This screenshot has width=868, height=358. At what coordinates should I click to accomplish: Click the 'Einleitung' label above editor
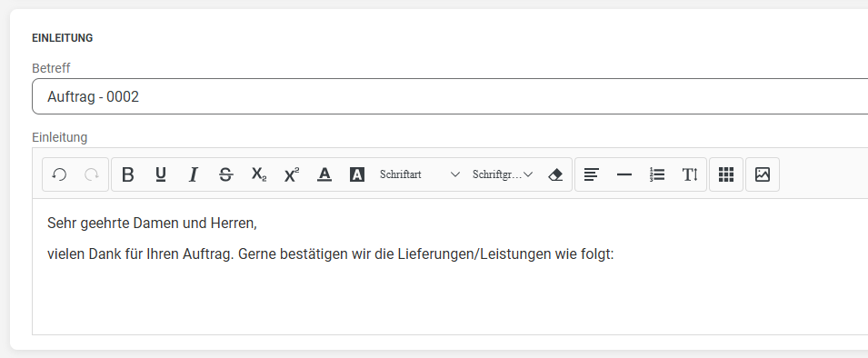(60, 137)
